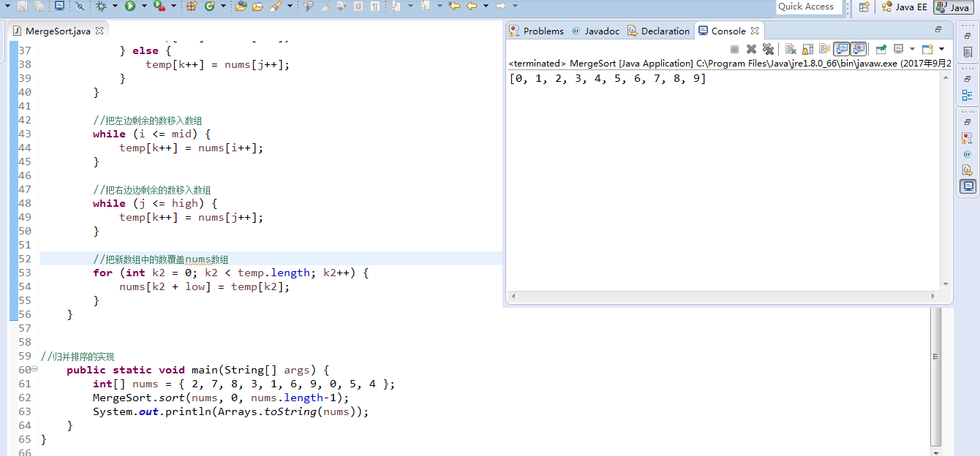The height and width of the screenshot is (456, 980).
Task: Toggle Mark Occurrences in the toolbar
Action: [325, 6]
